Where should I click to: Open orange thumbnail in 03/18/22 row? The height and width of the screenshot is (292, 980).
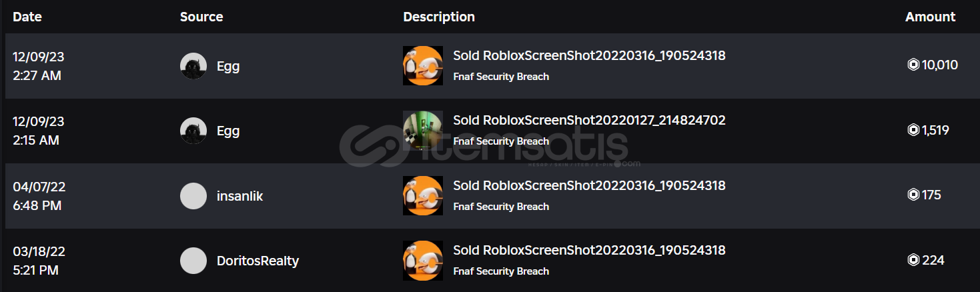click(423, 261)
